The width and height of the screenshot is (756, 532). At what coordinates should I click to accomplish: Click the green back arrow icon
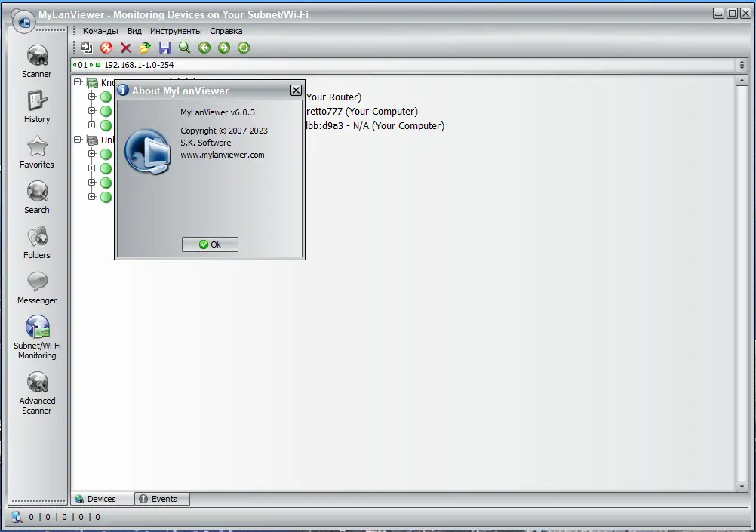(x=204, y=48)
